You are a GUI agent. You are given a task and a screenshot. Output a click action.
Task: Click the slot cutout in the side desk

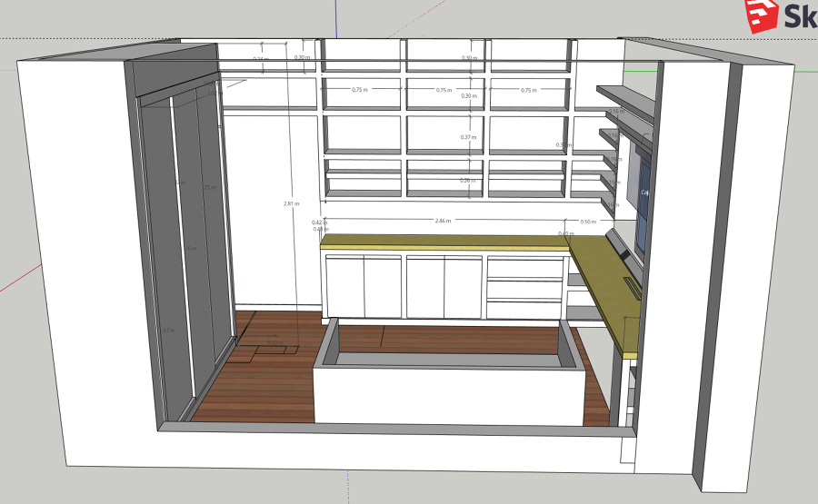click(631, 286)
